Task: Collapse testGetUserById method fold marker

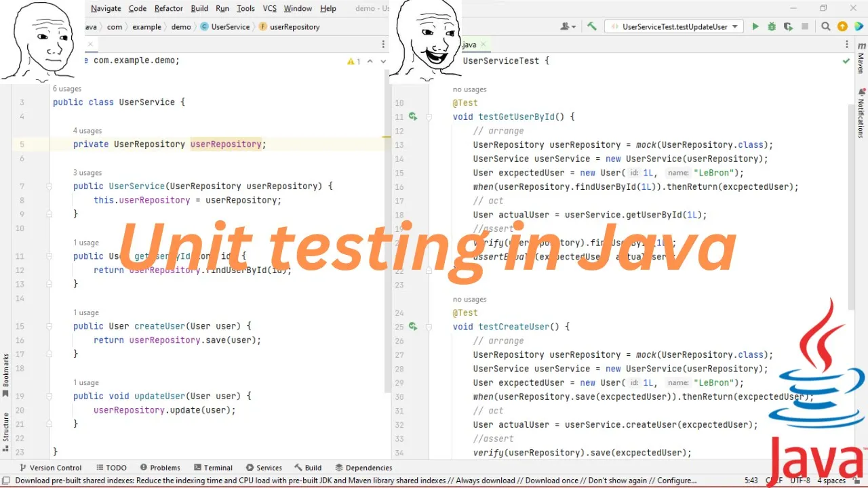Action: [429, 117]
